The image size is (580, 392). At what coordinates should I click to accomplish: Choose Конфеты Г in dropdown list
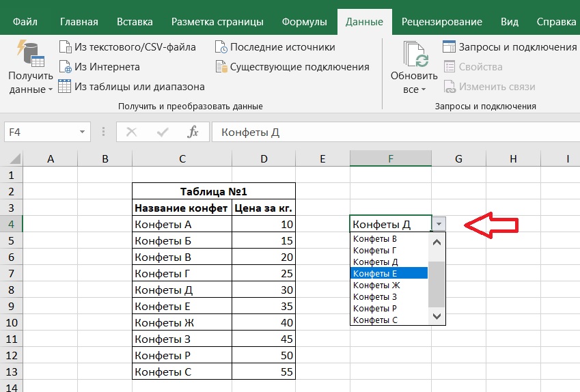pyautogui.click(x=389, y=251)
